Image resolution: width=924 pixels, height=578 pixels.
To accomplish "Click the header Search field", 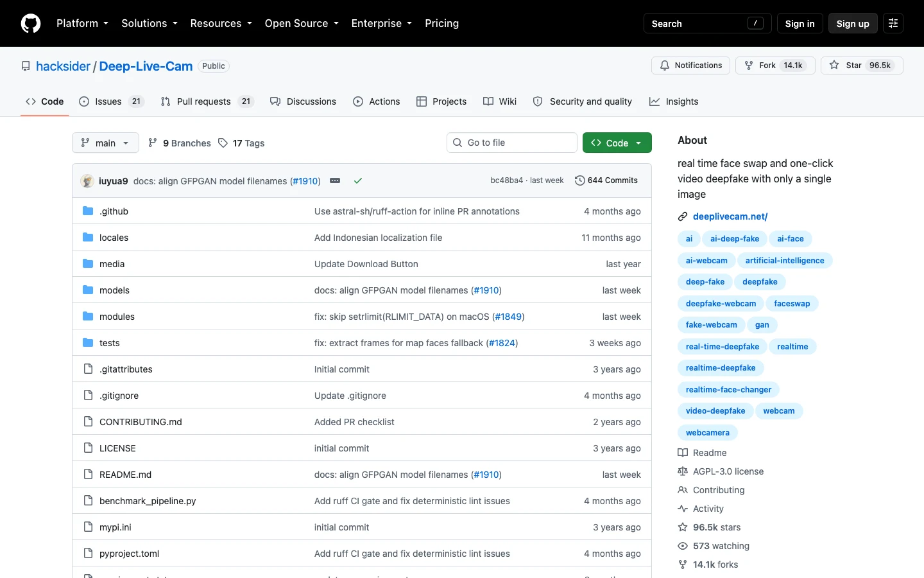I will 708,24.
